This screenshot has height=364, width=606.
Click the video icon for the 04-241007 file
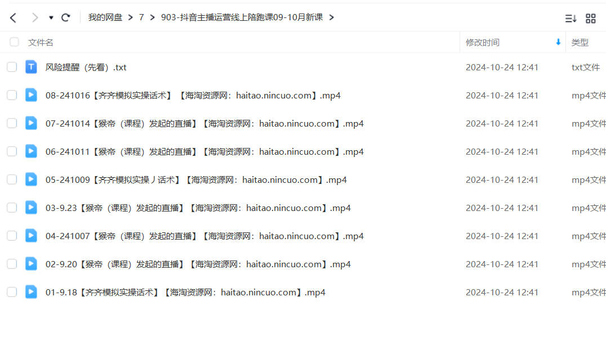click(x=32, y=236)
